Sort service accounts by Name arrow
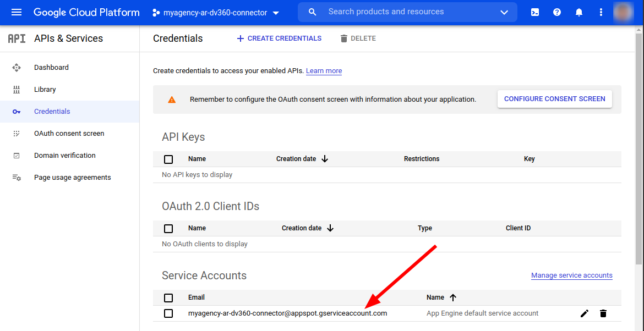This screenshot has width=644, height=331. (x=453, y=297)
